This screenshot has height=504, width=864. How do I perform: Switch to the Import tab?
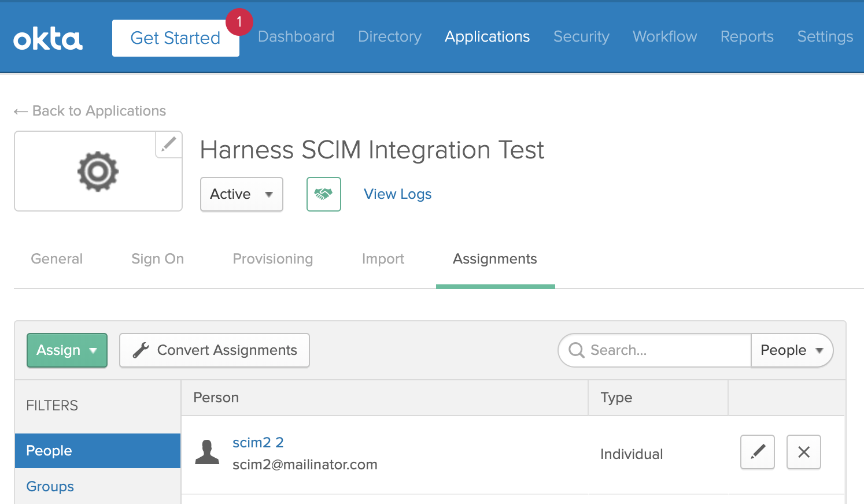point(383,259)
